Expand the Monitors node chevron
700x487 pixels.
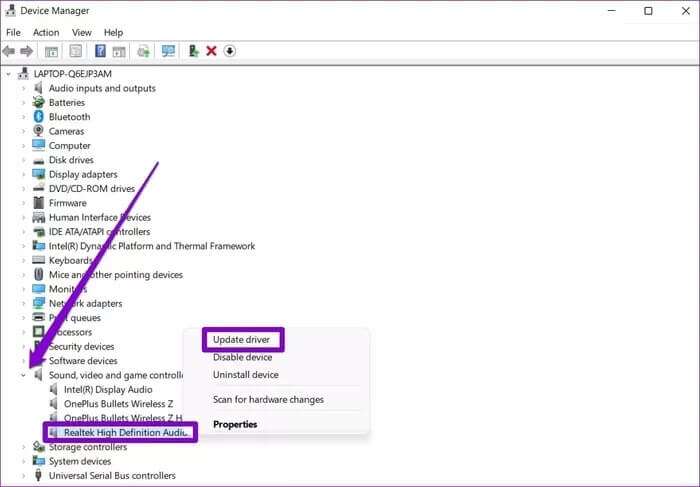click(23, 289)
